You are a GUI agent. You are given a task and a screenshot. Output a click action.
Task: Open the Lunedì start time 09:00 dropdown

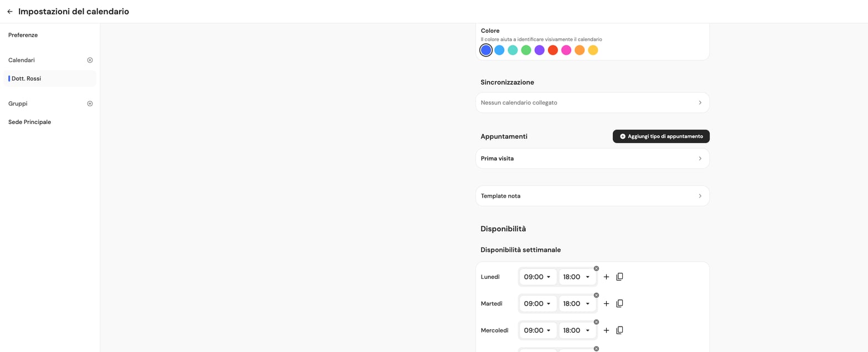[538, 277]
